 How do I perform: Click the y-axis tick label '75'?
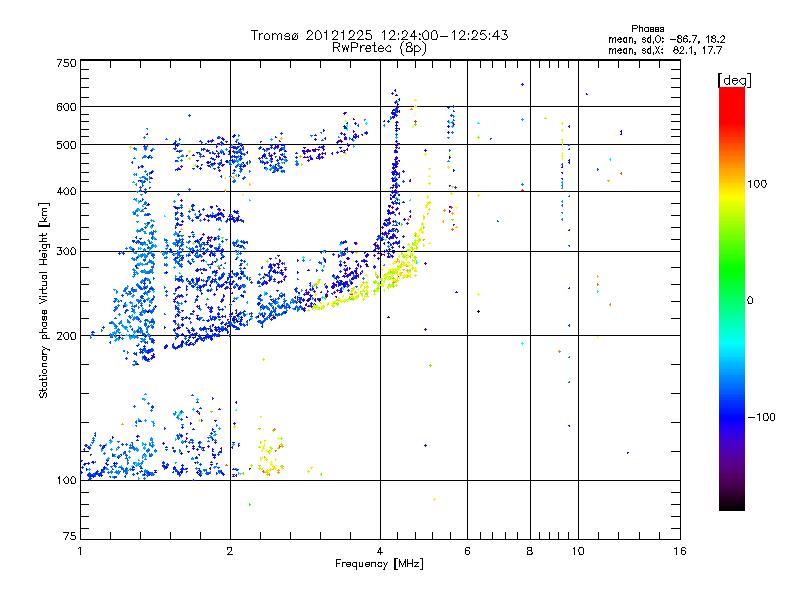[70, 536]
